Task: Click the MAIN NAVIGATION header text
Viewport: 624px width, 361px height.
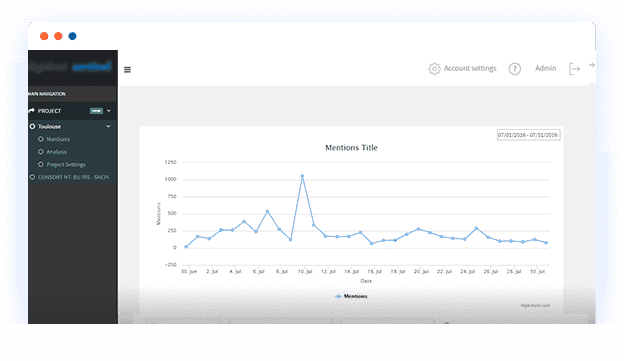Action: pos(47,94)
